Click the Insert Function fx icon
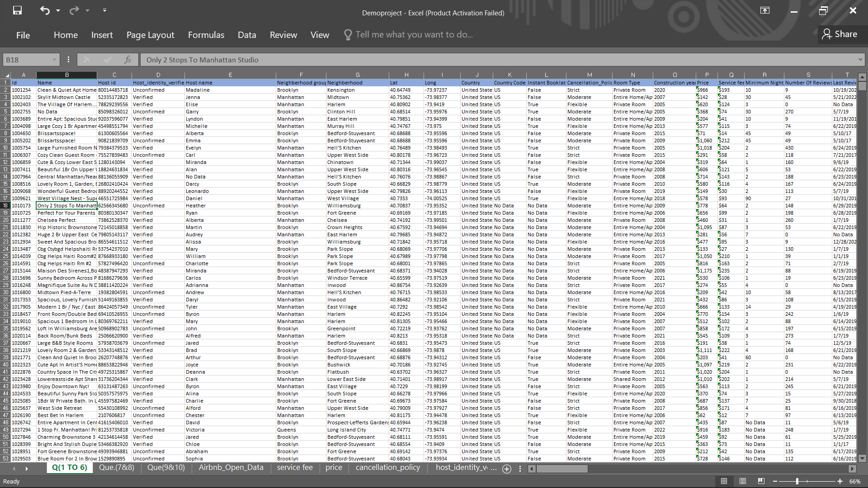 coord(127,60)
